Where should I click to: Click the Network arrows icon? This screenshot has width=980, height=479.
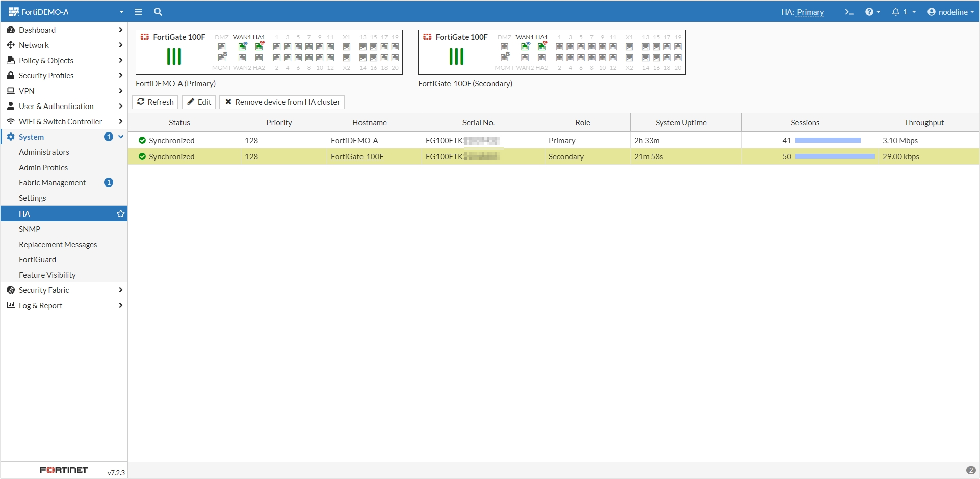[11, 45]
